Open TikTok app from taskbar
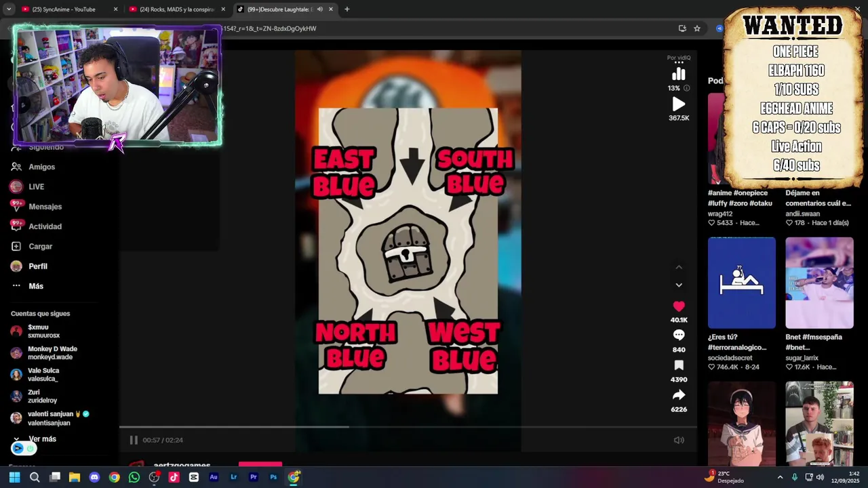Viewport: 868px width, 488px height. click(174, 477)
